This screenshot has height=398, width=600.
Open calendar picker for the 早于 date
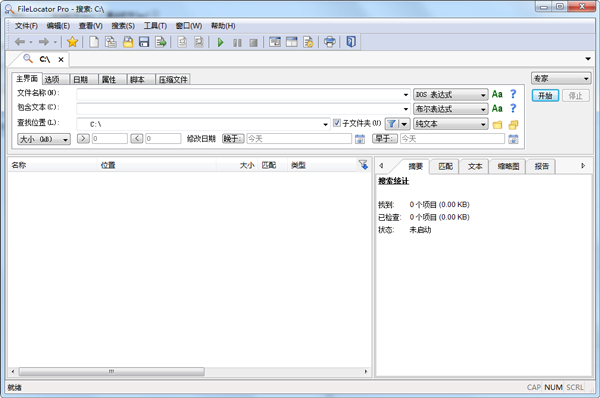[513, 139]
